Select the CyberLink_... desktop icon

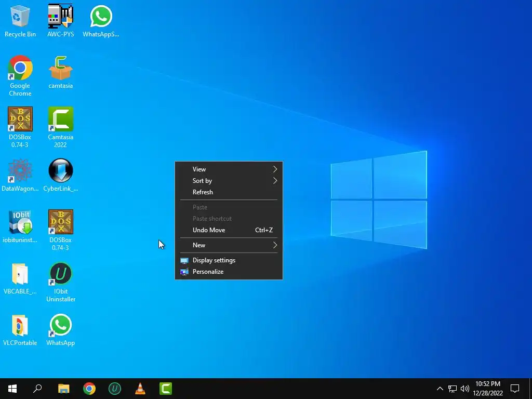click(x=60, y=175)
